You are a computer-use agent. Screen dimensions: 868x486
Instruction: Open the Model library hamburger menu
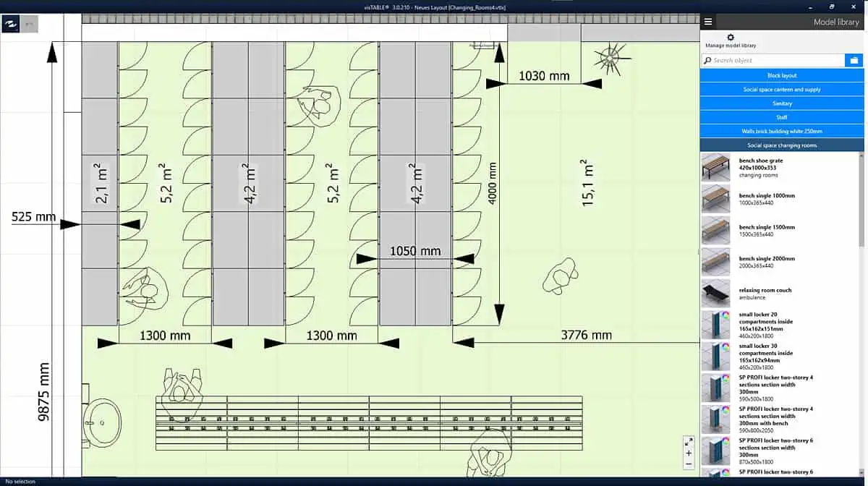(x=708, y=22)
